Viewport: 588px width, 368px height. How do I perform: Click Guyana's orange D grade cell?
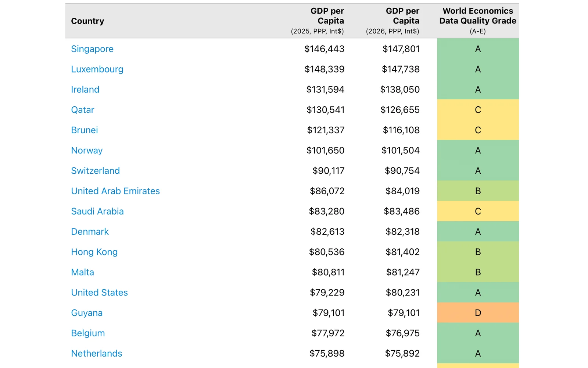pos(478,313)
